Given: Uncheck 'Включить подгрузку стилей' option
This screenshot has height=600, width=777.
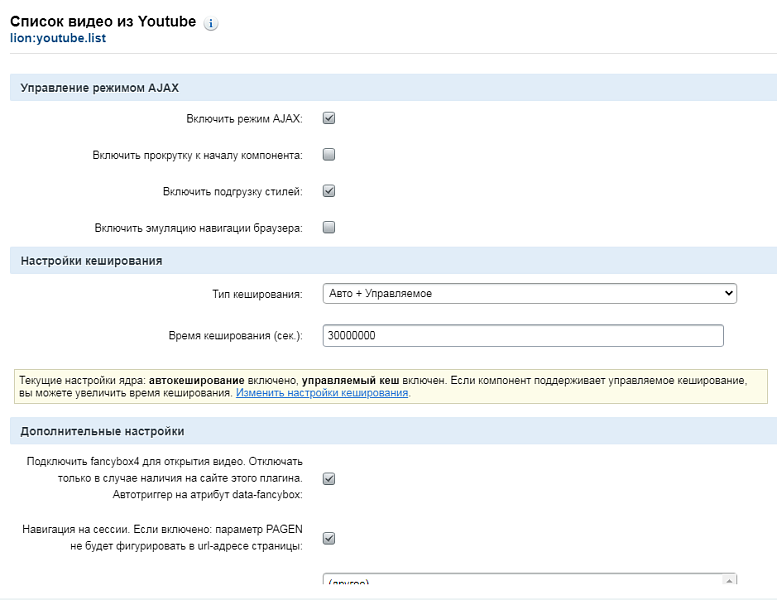Looking at the screenshot, I should 329,191.
